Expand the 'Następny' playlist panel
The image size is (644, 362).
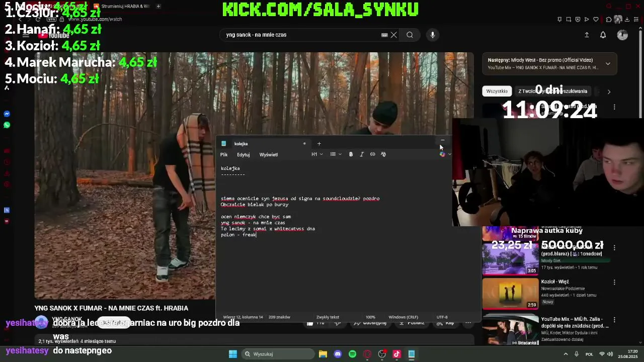point(608,64)
